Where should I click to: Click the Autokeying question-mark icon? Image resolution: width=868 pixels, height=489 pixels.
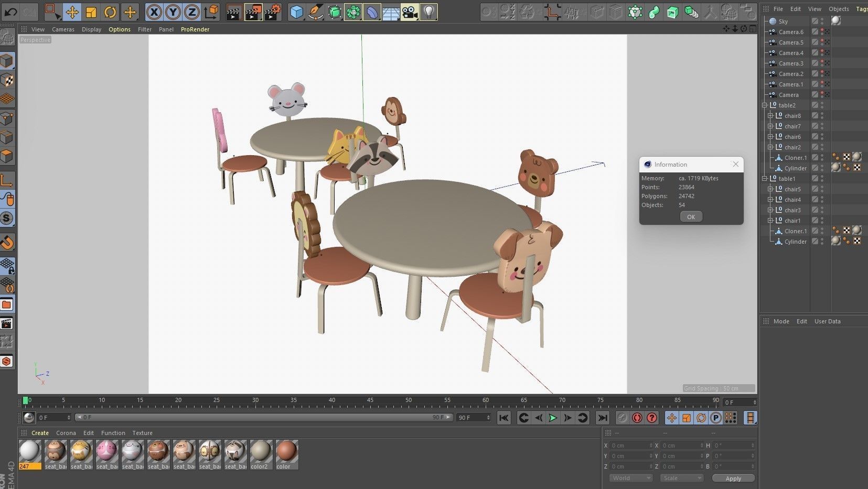coord(652,418)
